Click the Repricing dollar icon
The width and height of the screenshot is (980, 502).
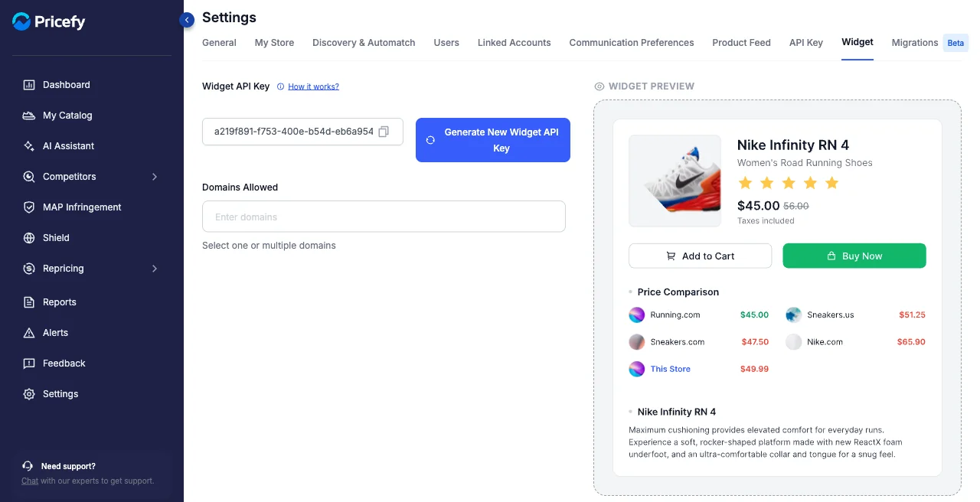[x=29, y=269]
